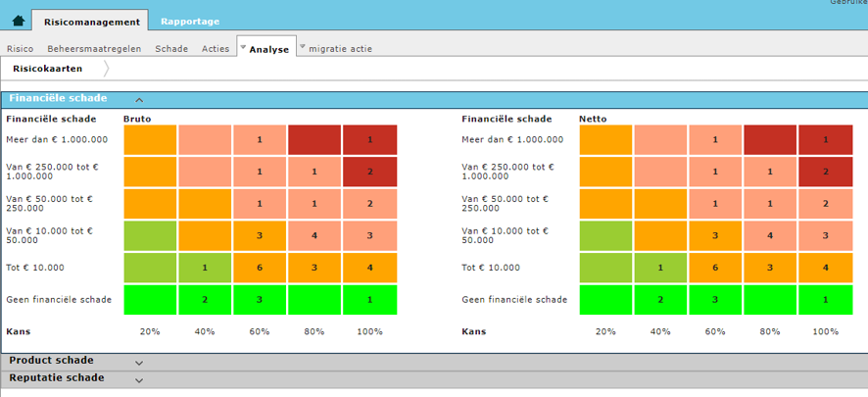The height and width of the screenshot is (397, 868).
Task: Click the home icon
Action: pyautogui.click(x=18, y=21)
